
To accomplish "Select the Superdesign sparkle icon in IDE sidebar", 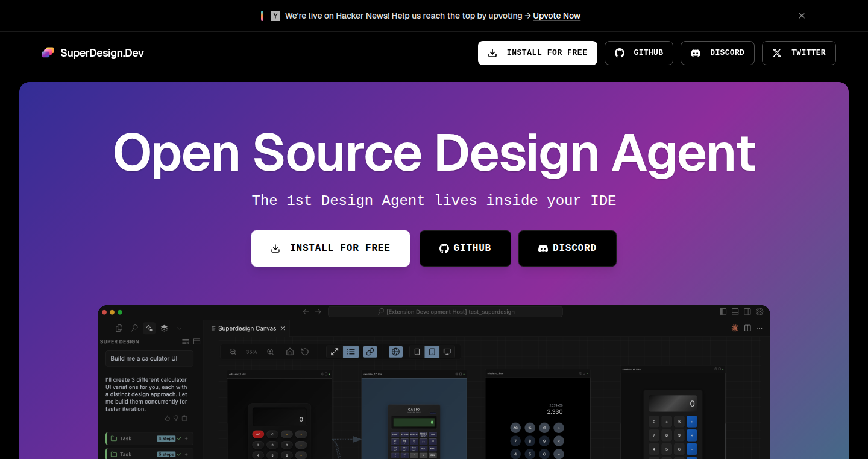I will click(x=149, y=328).
